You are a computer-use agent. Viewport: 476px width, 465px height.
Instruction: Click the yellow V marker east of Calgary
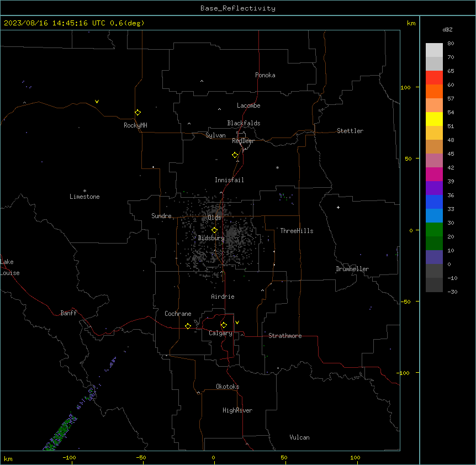pyautogui.click(x=237, y=323)
